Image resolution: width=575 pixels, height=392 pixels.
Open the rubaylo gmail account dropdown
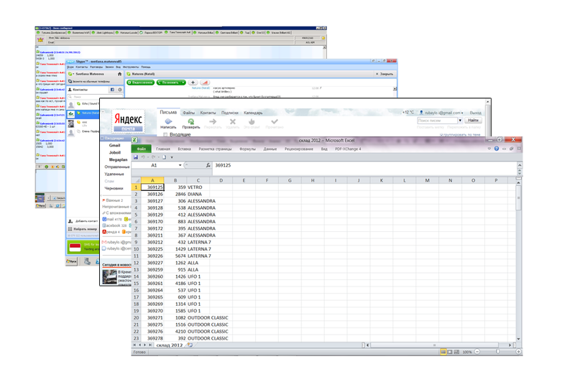click(441, 113)
